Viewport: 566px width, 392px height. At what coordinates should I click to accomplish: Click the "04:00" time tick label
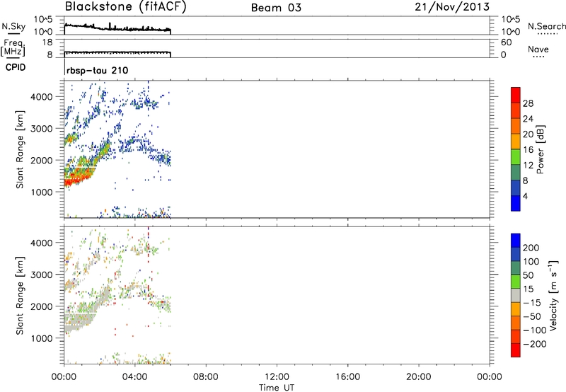click(x=135, y=377)
